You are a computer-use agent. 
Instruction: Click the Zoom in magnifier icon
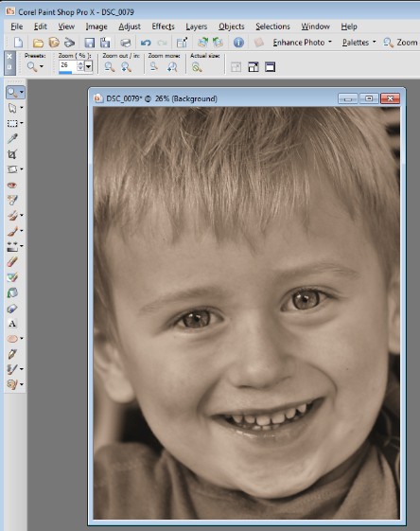click(x=126, y=67)
